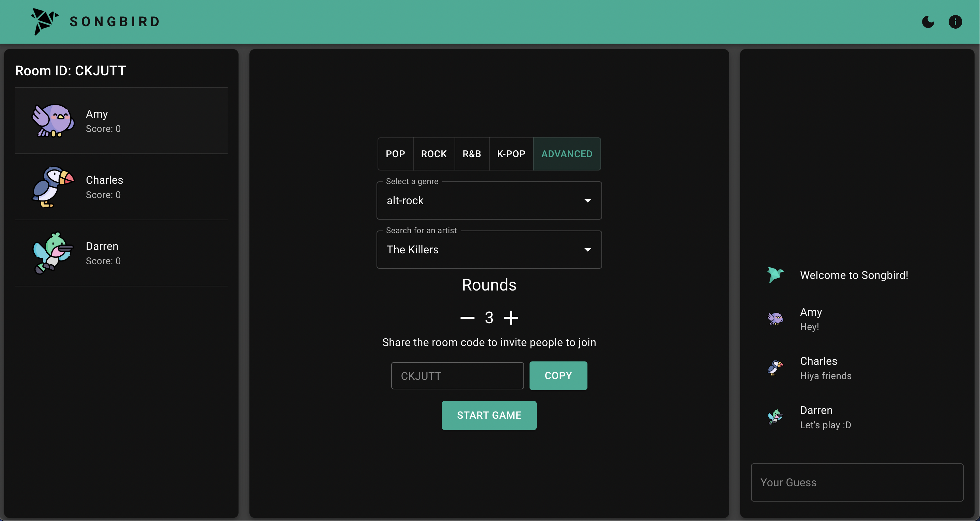The width and height of the screenshot is (980, 521).
Task: Open the info icon in header
Action: [x=955, y=22]
